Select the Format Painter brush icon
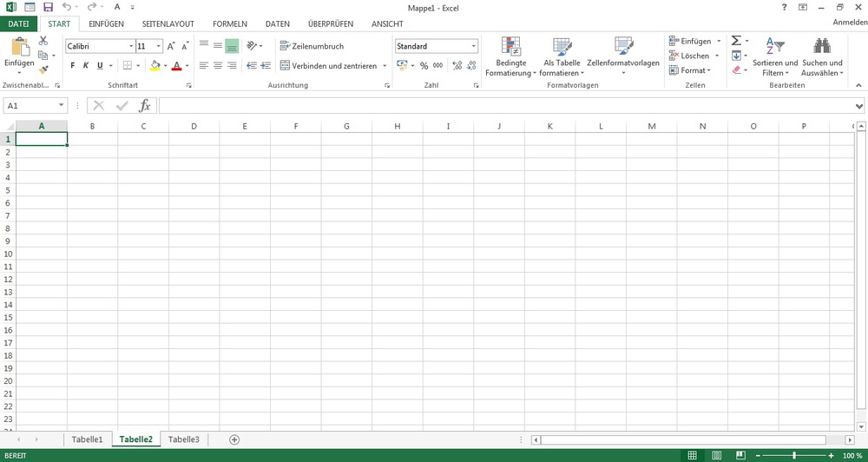This screenshot has height=462, width=868. [x=43, y=69]
